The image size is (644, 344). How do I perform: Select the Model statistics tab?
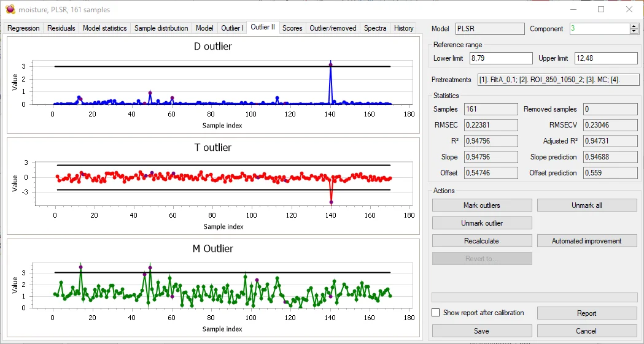(x=104, y=28)
